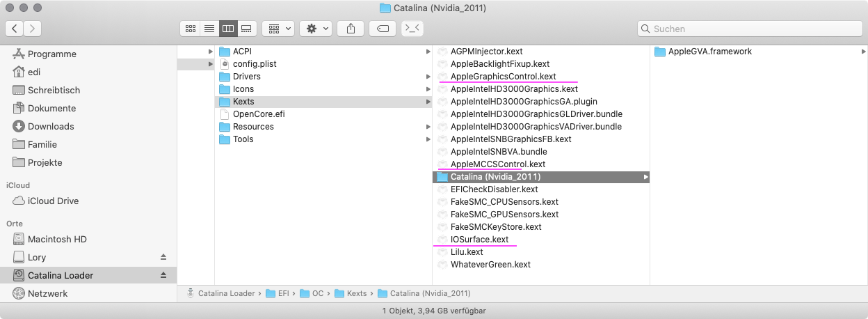Click the terminal toolbar icon
This screenshot has height=319, width=868.
(x=412, y=29)
